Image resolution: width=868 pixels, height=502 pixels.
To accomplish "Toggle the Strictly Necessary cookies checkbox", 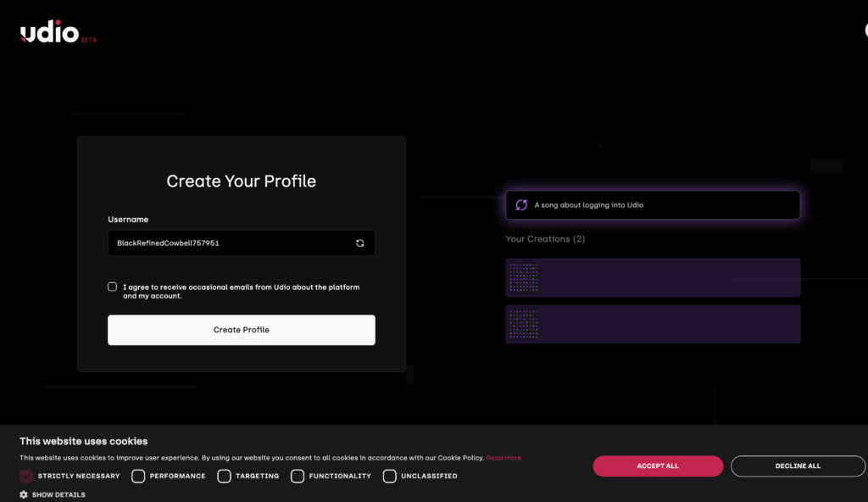I will 26,476.
